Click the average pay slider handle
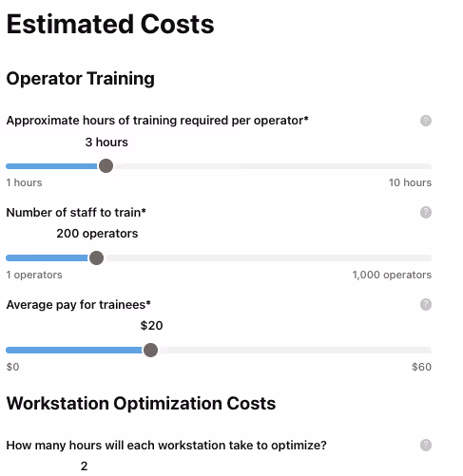Image resolution: width=463 pixels, height=476 pixels. coord(150,350)
